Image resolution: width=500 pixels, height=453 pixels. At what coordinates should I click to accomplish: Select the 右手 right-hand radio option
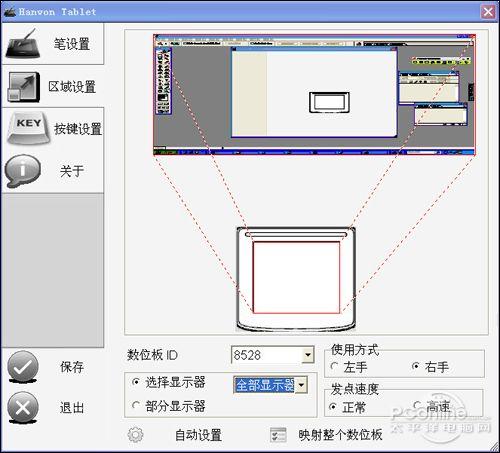pyautogui.click(x=416, y=366)
